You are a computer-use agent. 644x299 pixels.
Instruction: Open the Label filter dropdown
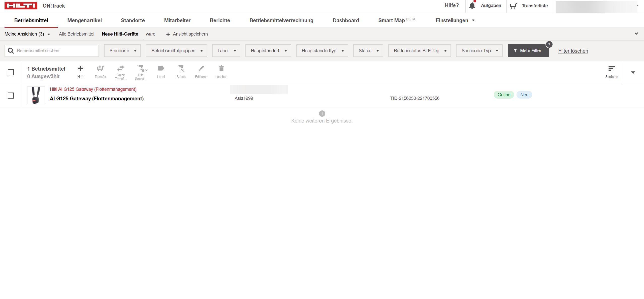point(226,51)
